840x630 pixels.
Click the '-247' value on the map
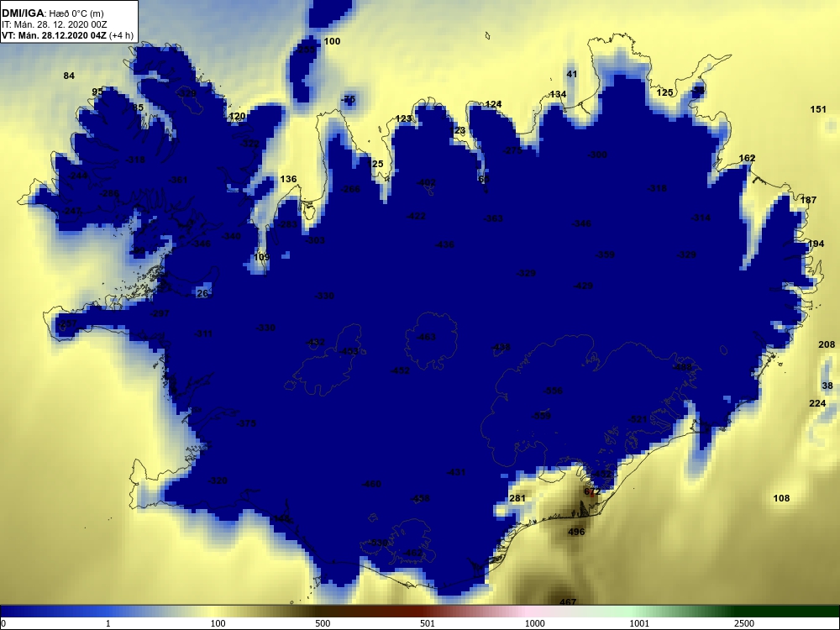pyautogui.click(x=71, y=211)
